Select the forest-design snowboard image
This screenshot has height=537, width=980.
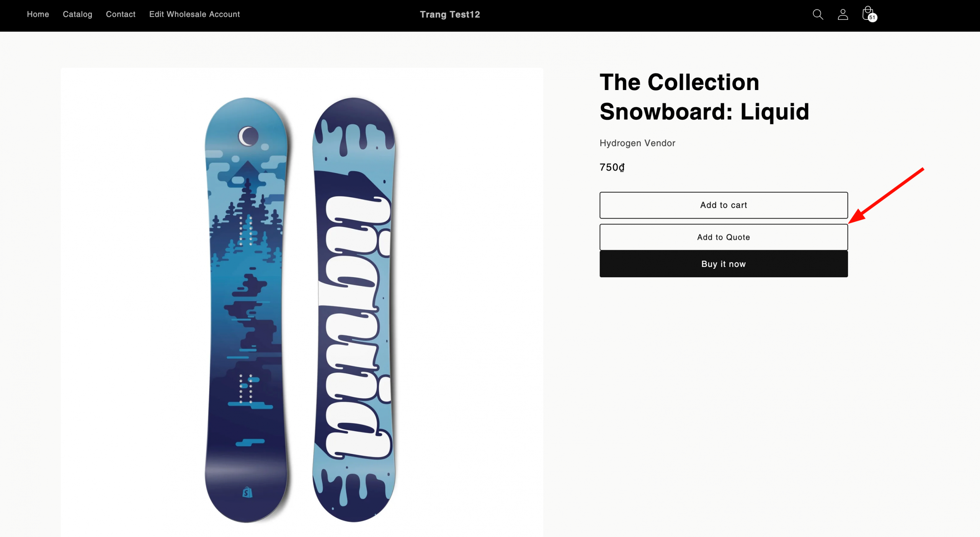tap(247, 310)
